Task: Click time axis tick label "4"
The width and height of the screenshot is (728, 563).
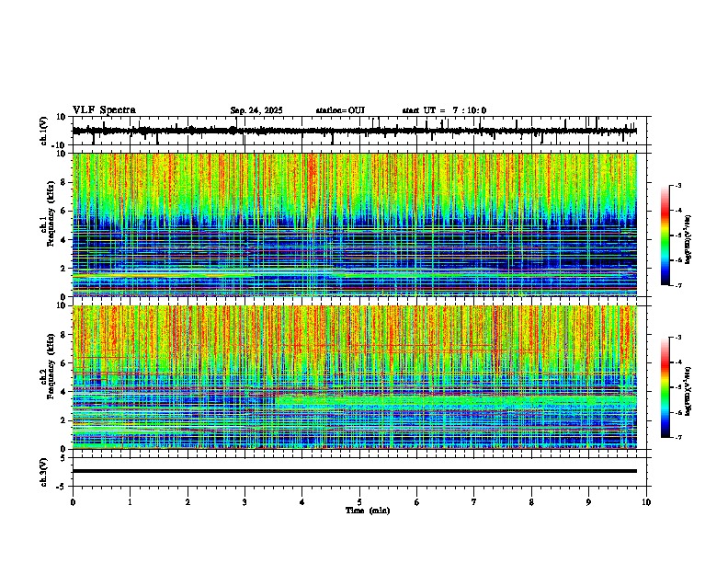Action: tap(302, 502)
